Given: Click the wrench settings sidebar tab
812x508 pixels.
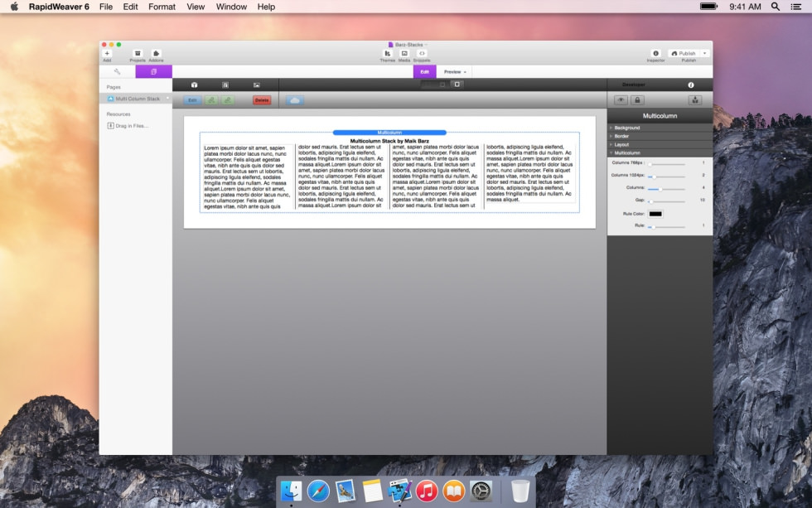Looking at the screenshot, I should [x=117, y=71].
